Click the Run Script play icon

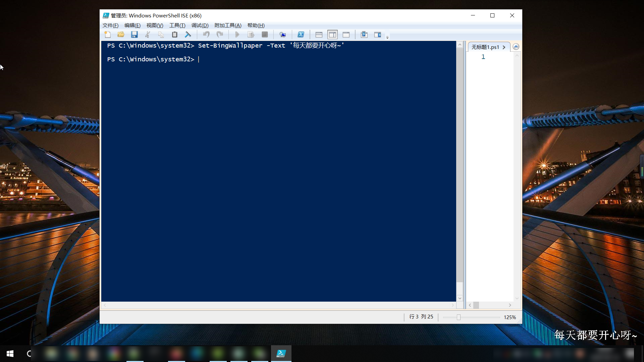click(237, 35)
